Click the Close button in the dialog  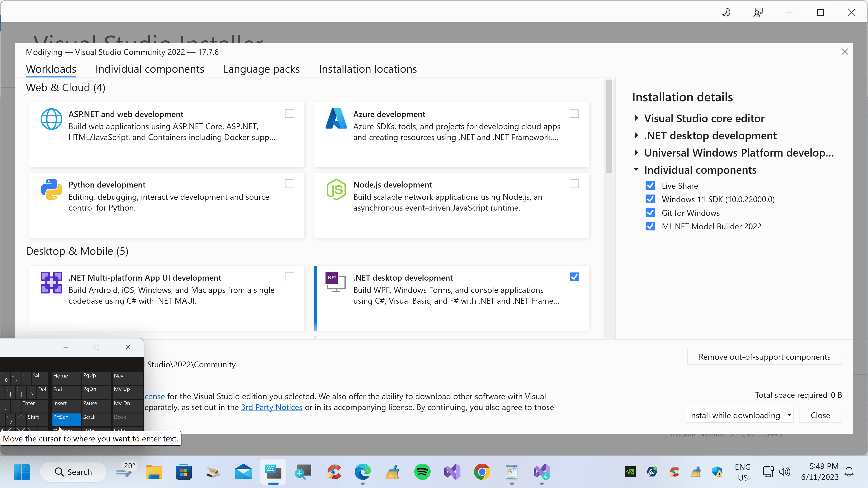click(x=820, y=415)
